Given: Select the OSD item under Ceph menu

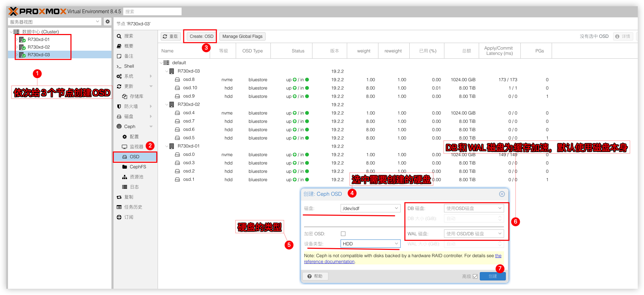Looking at the screenshot, I should (135, 157).
